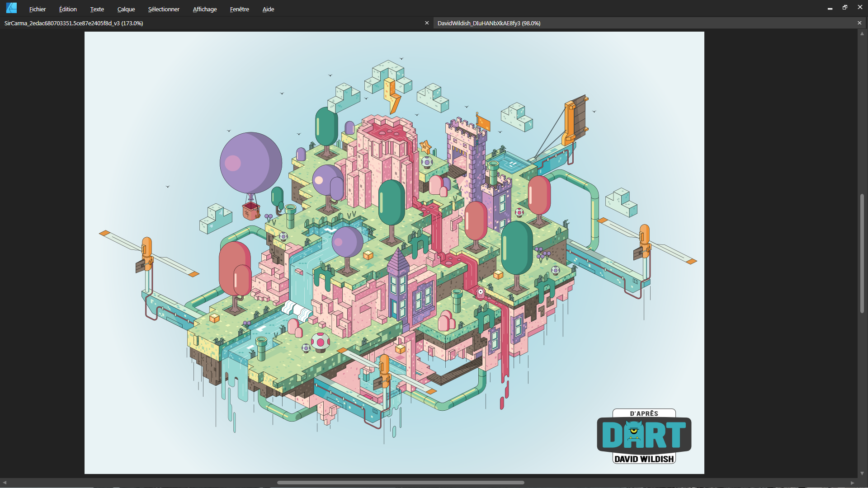868x488 pixels.
Task: Click the vertical scrollbar up arrow
Action: tap(863, 34)
